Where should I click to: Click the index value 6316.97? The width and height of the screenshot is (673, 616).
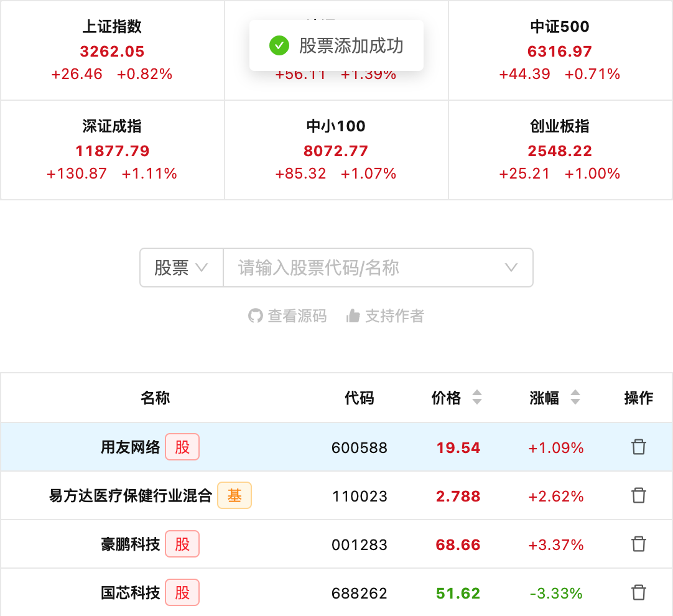click(x=560, y=52)
